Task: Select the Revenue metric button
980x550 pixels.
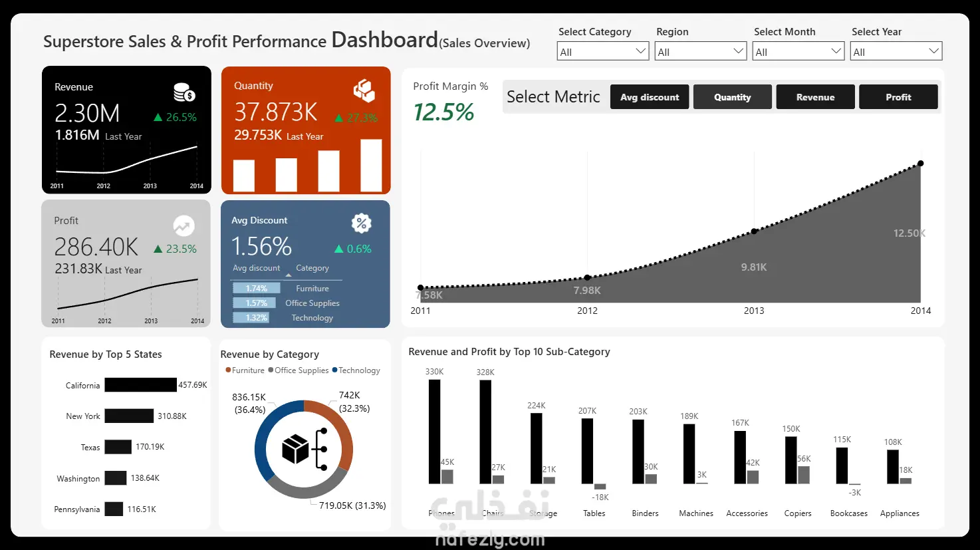Action: pos(815,97)
